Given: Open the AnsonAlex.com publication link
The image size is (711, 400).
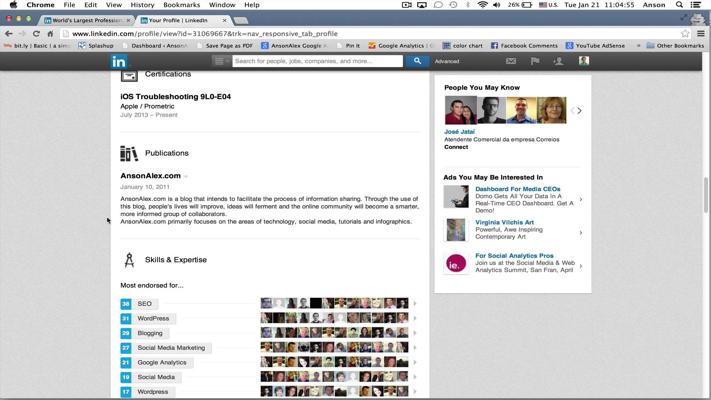Looking at the screenshot, I should click(151, 176).
